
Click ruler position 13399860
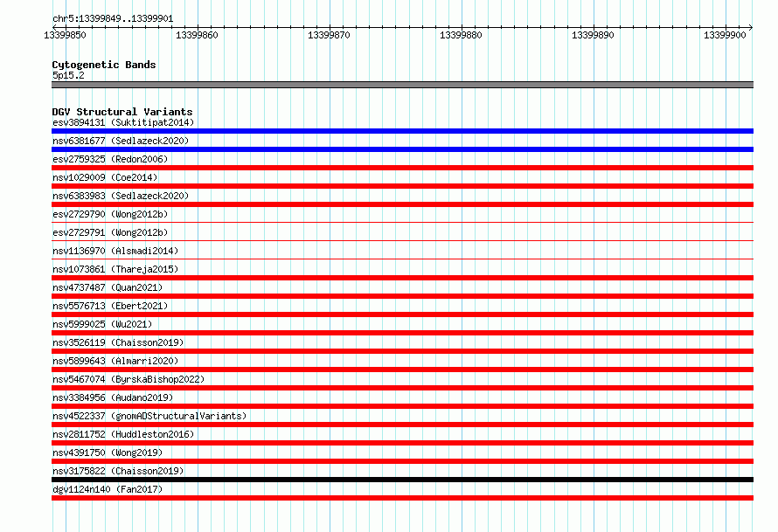197,35
